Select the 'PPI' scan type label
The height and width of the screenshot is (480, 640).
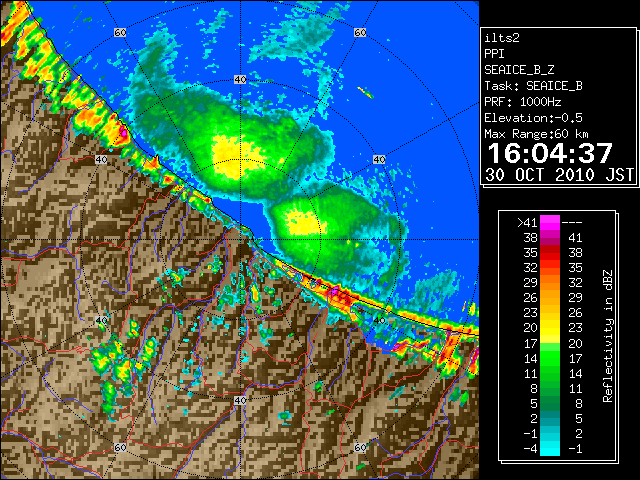(x=494, y=54)
